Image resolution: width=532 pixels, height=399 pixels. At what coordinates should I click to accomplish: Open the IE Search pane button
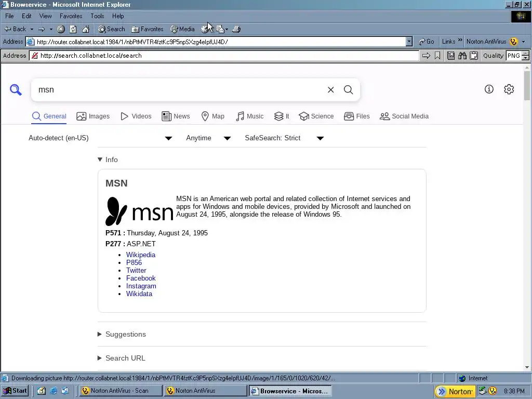(112, 29)
